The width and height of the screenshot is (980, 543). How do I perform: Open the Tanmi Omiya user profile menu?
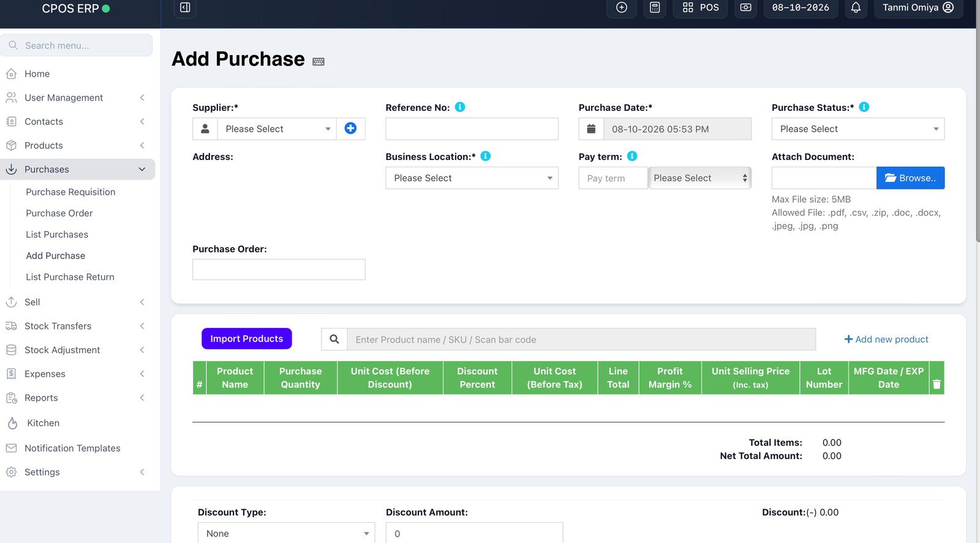click(918, 8)
